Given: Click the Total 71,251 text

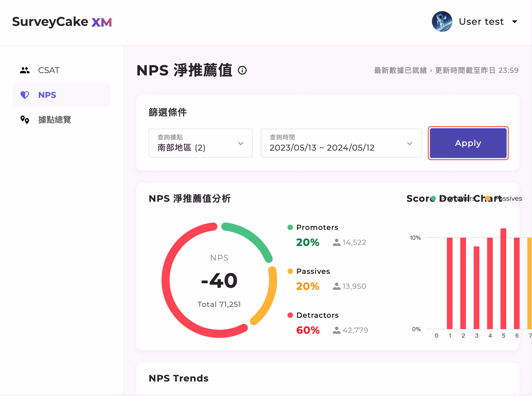Looking at the screenshot, I should tap(219, 304).
